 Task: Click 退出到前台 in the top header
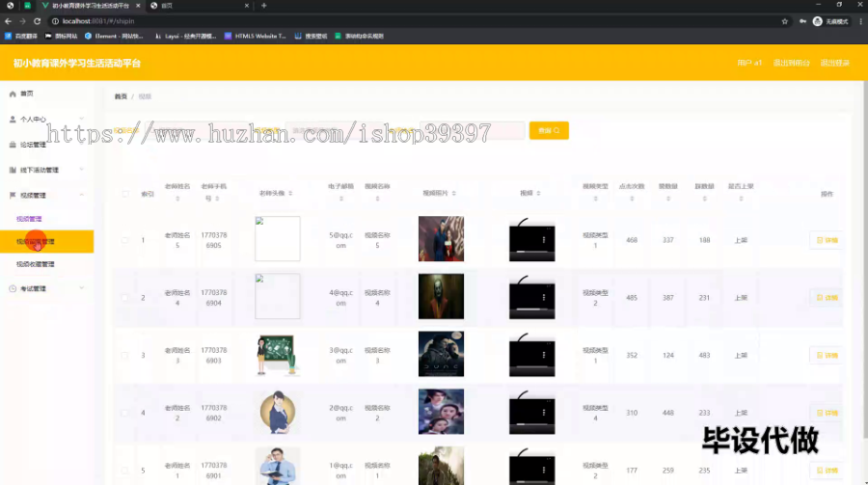coord(791,63)
